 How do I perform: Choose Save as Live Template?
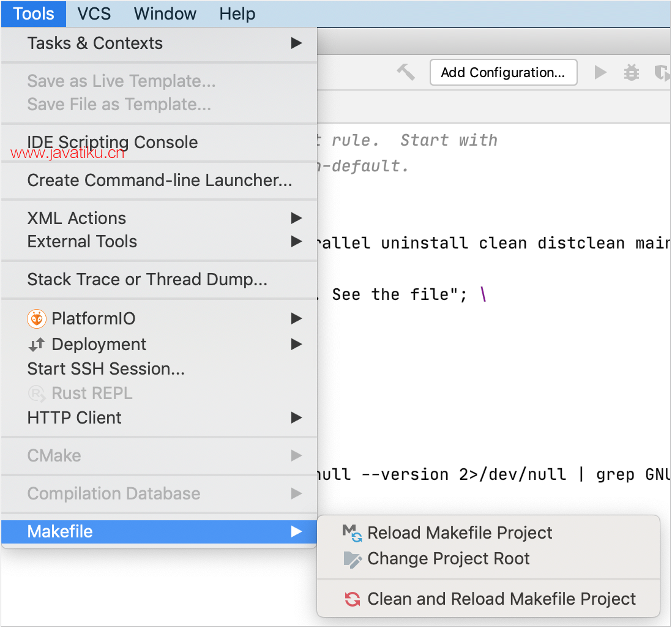[159, 81]
